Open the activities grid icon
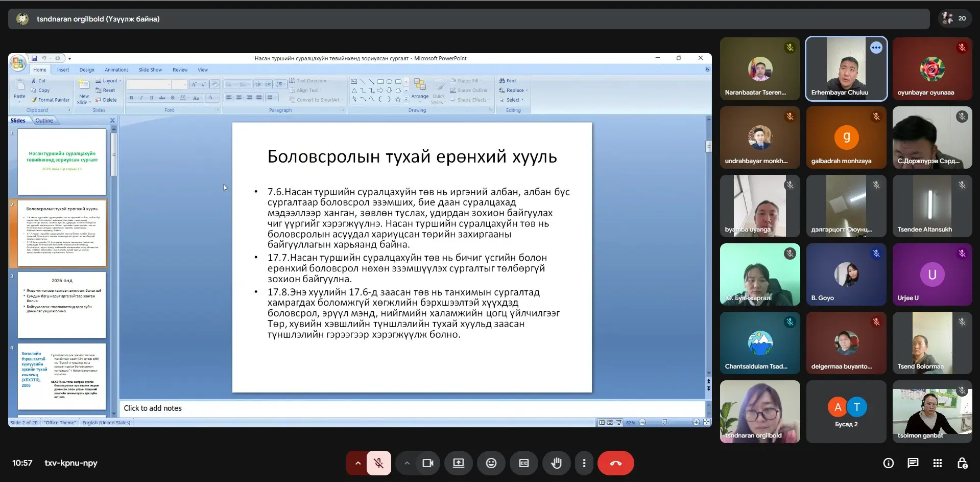Viewport: 980px width, 482px height. [x=937, y=463]
